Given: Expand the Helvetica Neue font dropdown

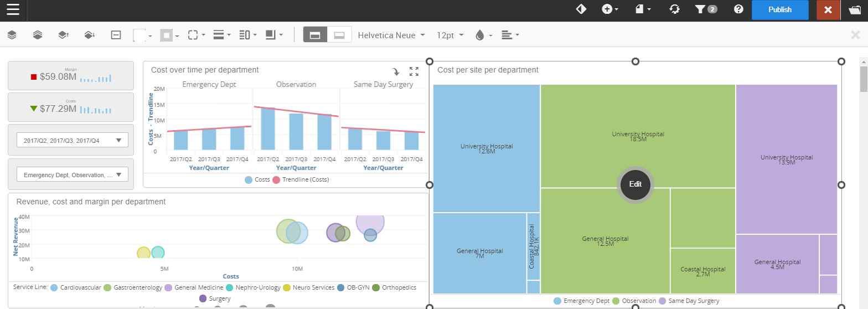Looking at the screenshot, I should pyautogui.click(x=391, y=35).
